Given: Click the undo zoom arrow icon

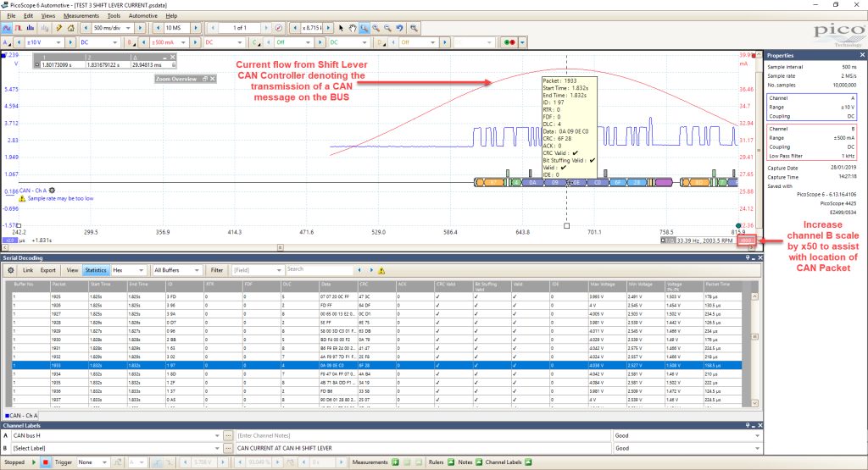Looking at the screenshot, I should pos(399,28).
